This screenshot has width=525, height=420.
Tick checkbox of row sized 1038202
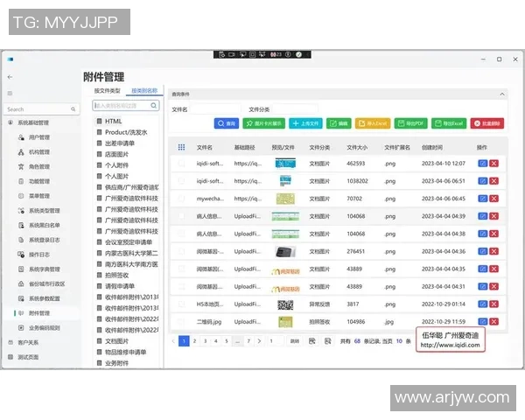point(181,181)
